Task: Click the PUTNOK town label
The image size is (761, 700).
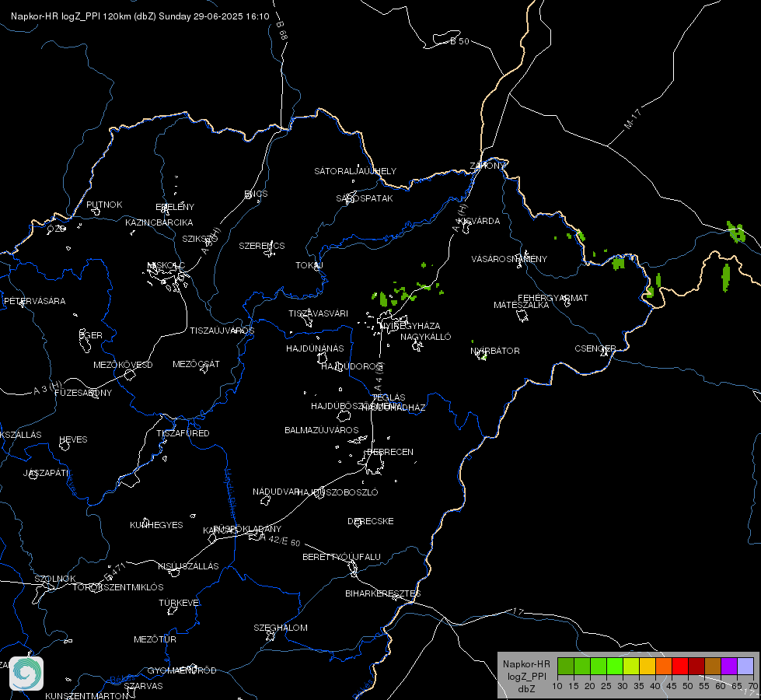Action: click(104, 205)
